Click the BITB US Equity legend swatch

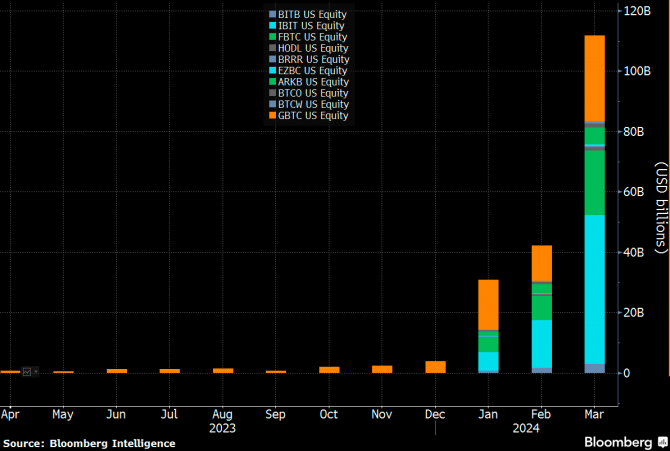272,15
